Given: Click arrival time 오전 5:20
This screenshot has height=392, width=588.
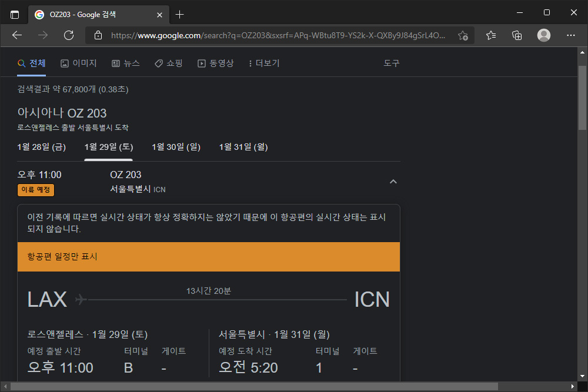Looking at the screenshot, I should 248,368.
